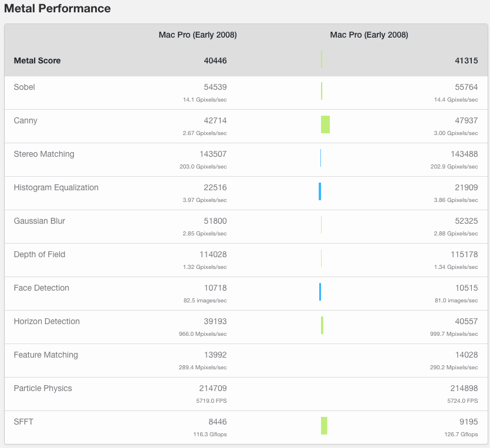The height and width of the screenshot is (448, 490).
Task: Click the 5719.0 FPS value
Action: click(211, 401)
